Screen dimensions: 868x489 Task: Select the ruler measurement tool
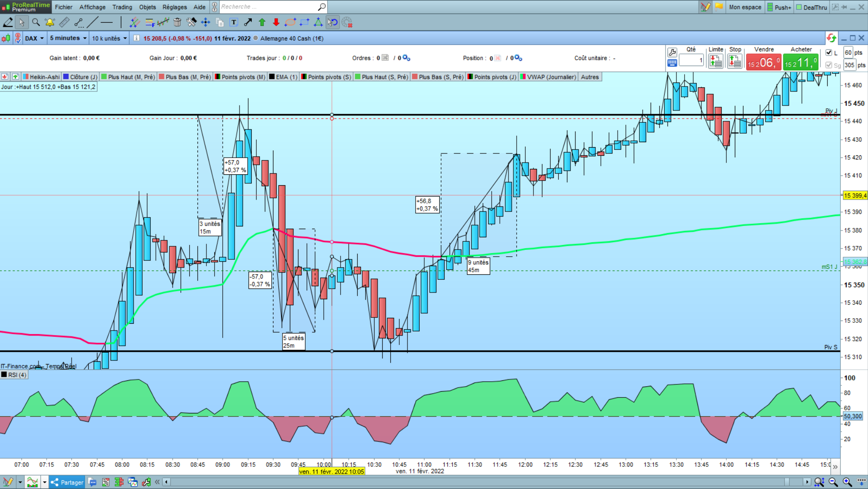(x=64, y=22)
